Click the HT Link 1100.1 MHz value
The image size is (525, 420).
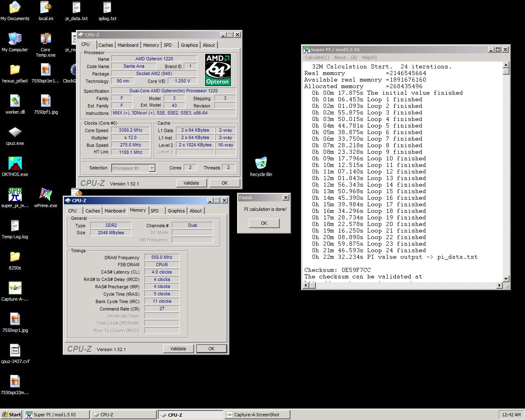tap(130, 152)
